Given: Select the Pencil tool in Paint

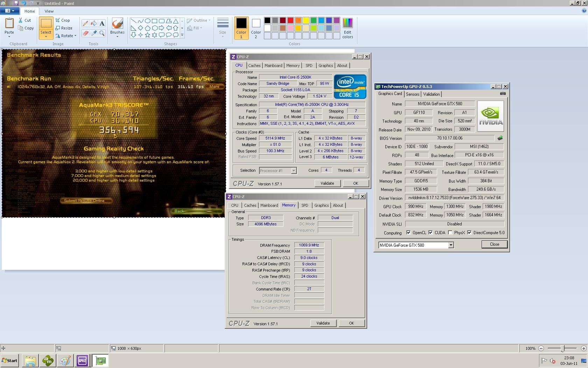Looking at the screenshot, I should (x=85, y=23).
